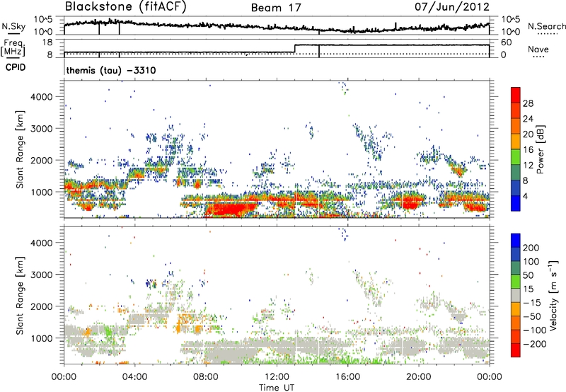Click the 60 tick on the Nave axis
Viewport: 566px width, 392px height.
507,42
